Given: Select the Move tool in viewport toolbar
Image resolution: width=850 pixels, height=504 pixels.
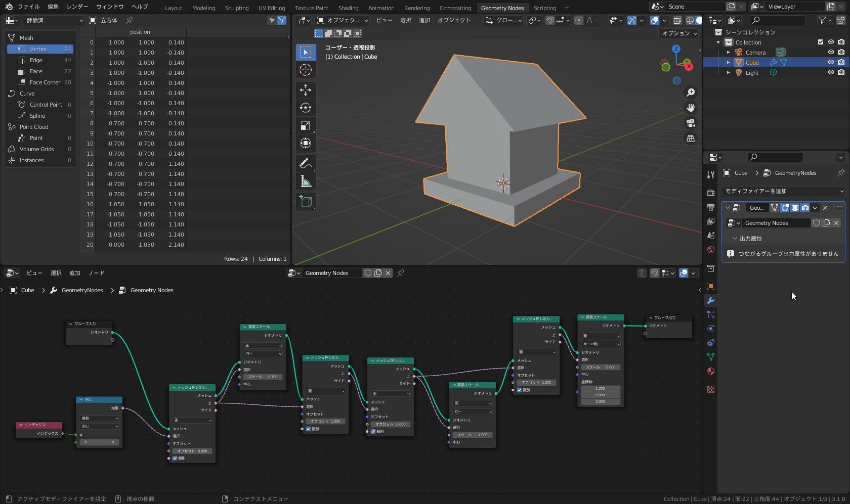Looking at the screenshot, I should pos(306,90).
